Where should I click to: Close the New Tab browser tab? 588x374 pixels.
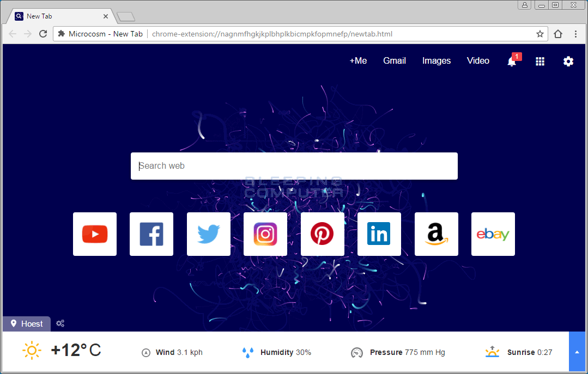[105, 16]
